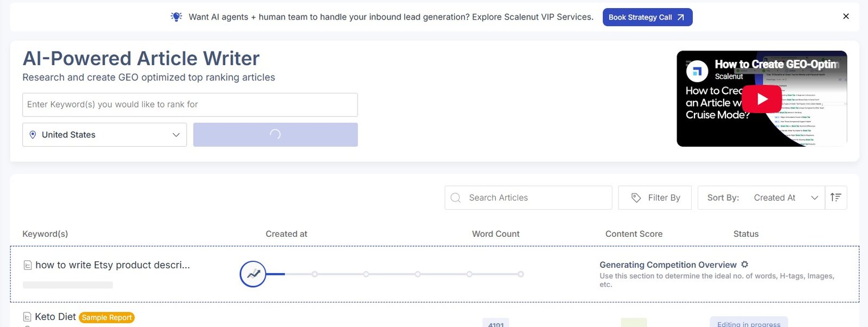Viewport: 868px width, 327px height.
Task: Click the AI-Powered Article Writer heading
Action: click(141, 58)
